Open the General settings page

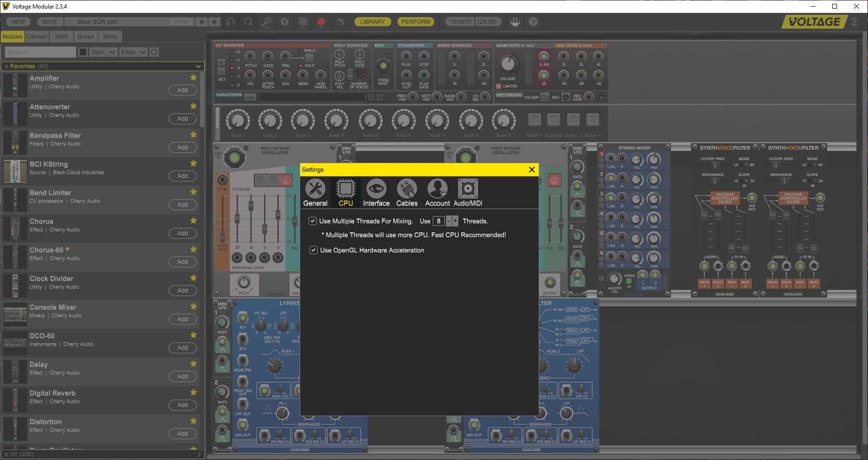click(315, 193)
